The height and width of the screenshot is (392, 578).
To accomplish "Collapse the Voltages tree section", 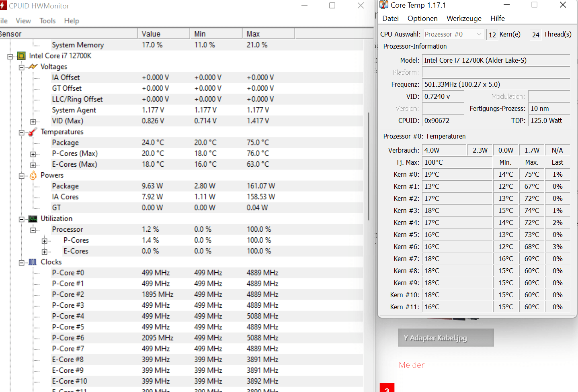I will (21, 67).
